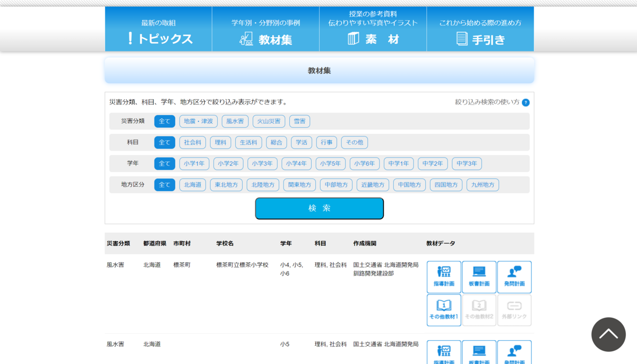The width and height of the screenshot is (637, 364).
Task: Open 発問計画 for 標茶町立標茶小学校
Action: [x=514, y=277]
